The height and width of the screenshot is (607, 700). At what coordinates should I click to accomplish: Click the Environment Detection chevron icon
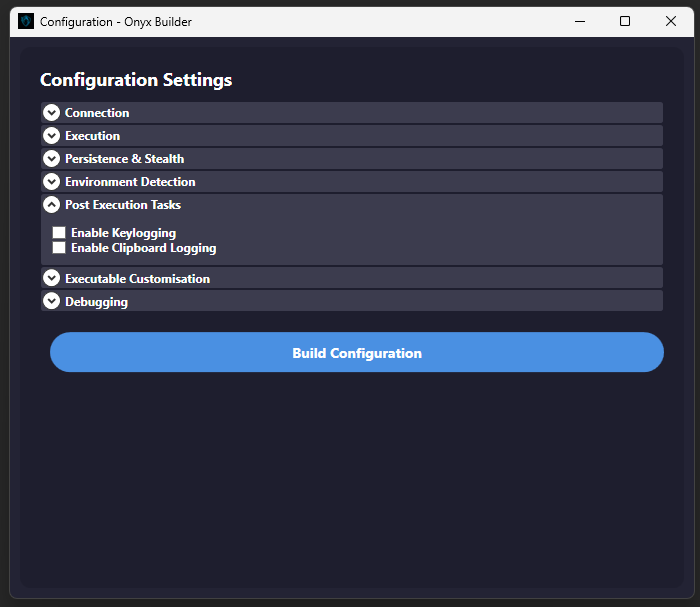[52, 182]
